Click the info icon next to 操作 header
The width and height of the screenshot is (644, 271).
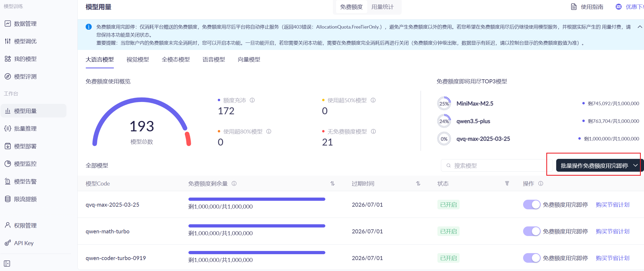(541, 183)
